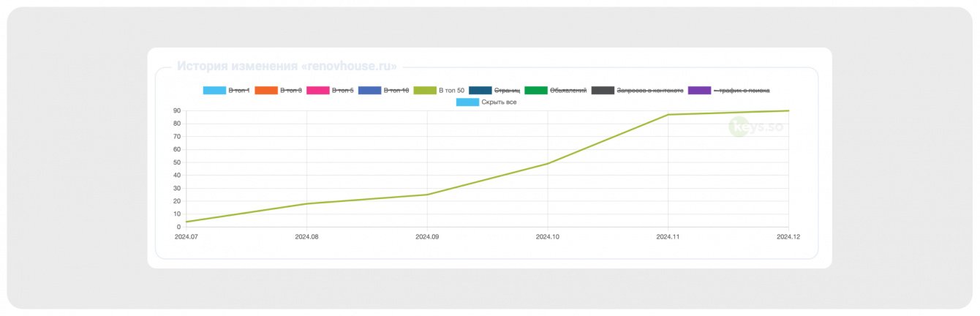Click the light blue 'В топ 1' legend swatch
Image resolution: width=980 pixels, height=316 pixels.
coord(214,91)
